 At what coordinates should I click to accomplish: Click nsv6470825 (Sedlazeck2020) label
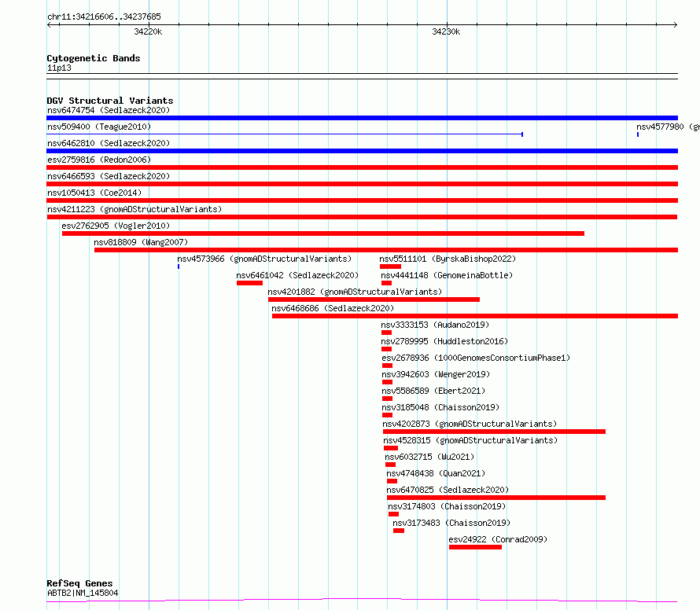click(x=448, y=490)
